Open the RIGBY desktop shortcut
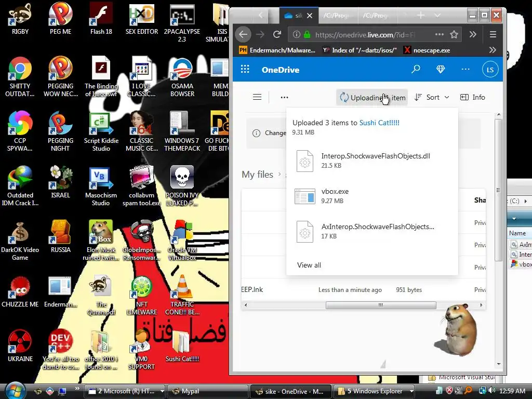Viewport: 532px width, 399px height. 20,19
